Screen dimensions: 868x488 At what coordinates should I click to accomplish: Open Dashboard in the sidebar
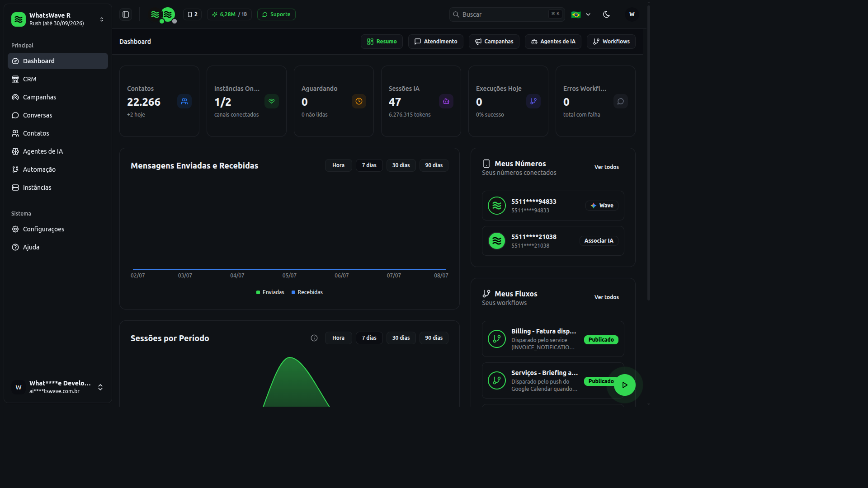[x=58, y=61]
